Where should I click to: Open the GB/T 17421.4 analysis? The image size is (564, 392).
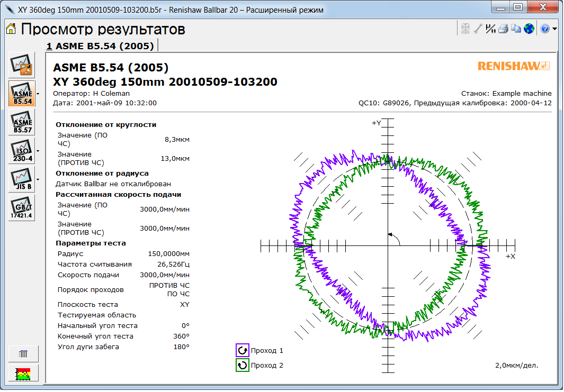tap(22, 208)
